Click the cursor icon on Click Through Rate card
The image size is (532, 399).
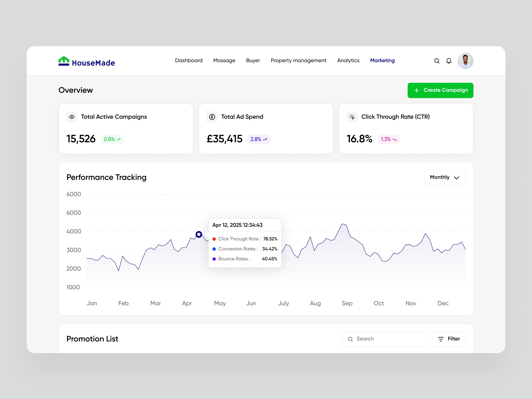[x=352, y=117]
